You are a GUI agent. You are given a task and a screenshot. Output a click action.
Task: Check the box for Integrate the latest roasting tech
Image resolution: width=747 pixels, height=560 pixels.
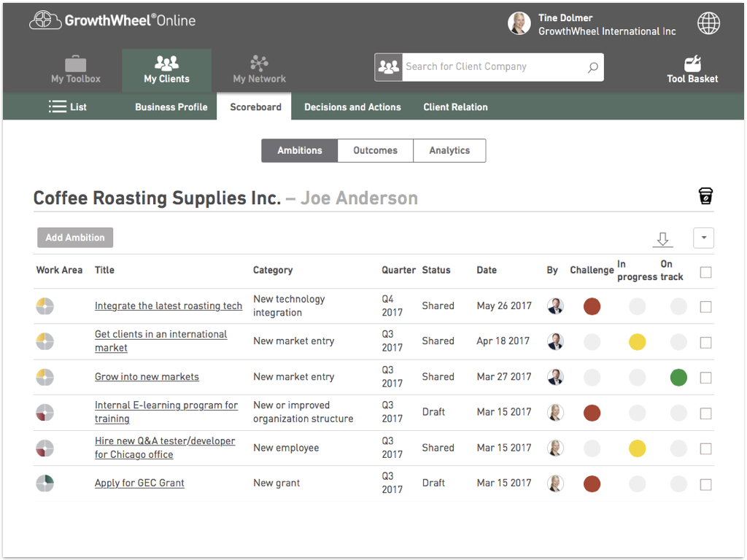[x=705, y=307]
